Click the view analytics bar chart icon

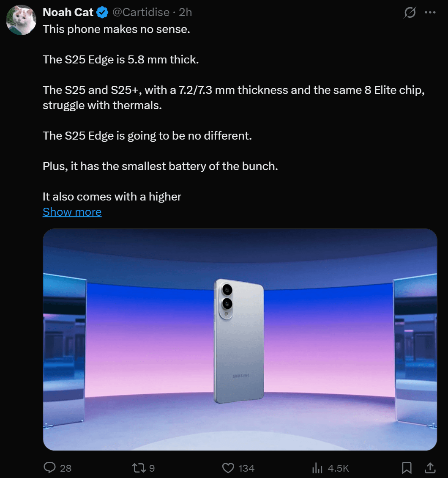317,468
